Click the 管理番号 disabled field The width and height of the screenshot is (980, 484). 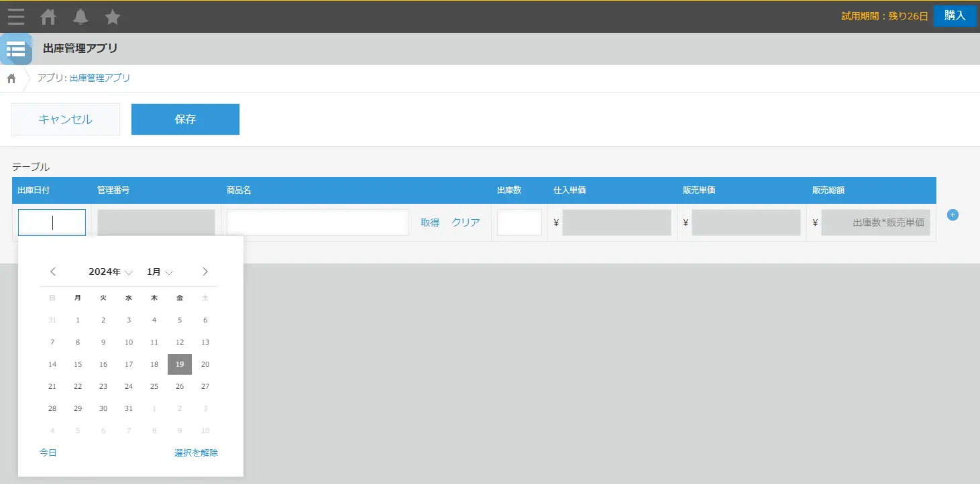156,223
